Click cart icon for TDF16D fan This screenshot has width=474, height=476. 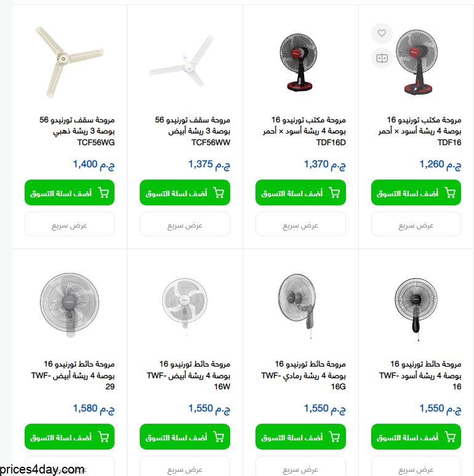[334, 192]
